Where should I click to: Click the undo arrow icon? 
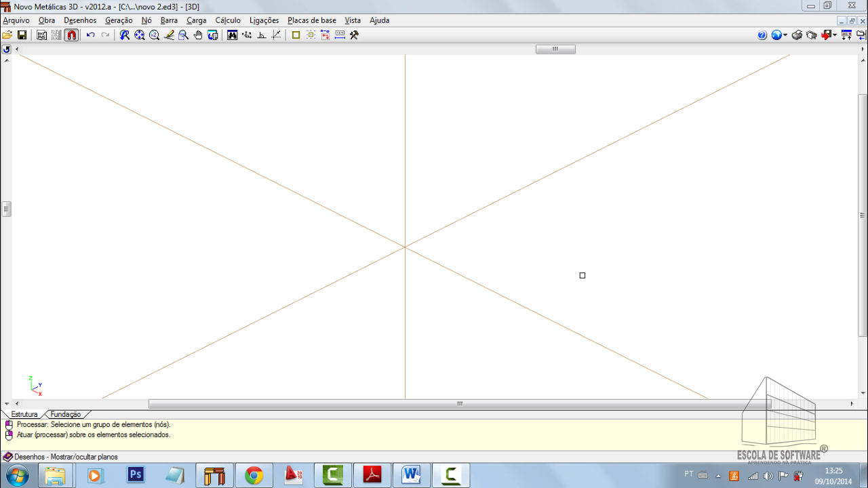90,35
